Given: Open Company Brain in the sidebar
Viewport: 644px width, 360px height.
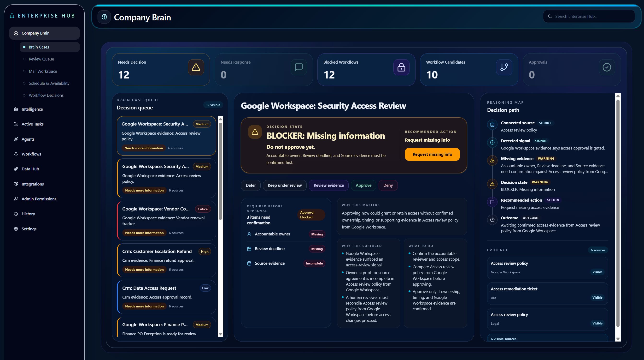Looking at the screenshot, I should click(x=45, y=33).
